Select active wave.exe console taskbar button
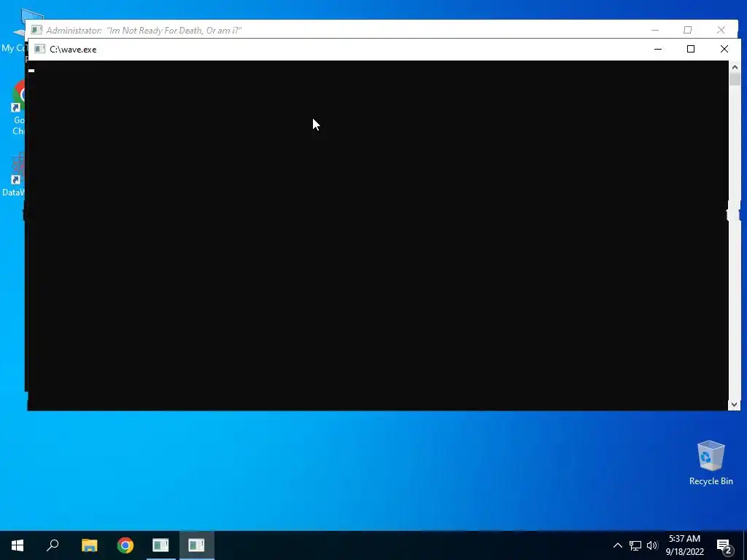Screen dimensions: 747x560 196,545
